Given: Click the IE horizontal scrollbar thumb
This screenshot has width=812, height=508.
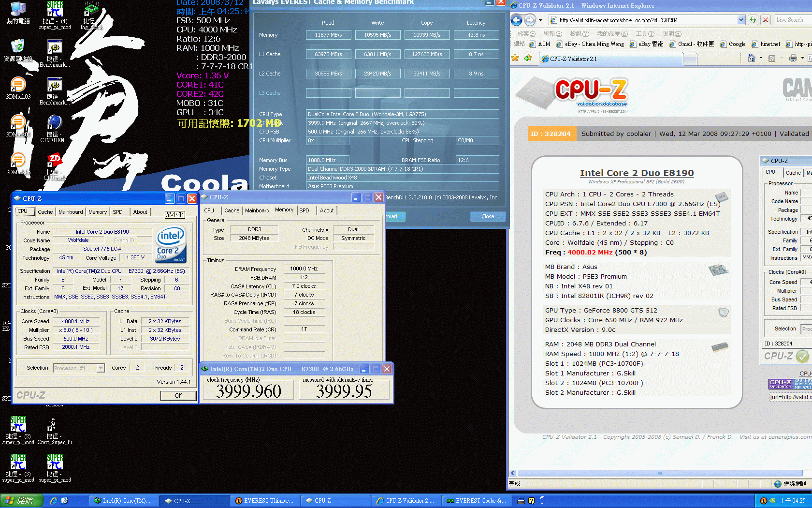Looking at the screenshot, I should click(x=659, y=473).
